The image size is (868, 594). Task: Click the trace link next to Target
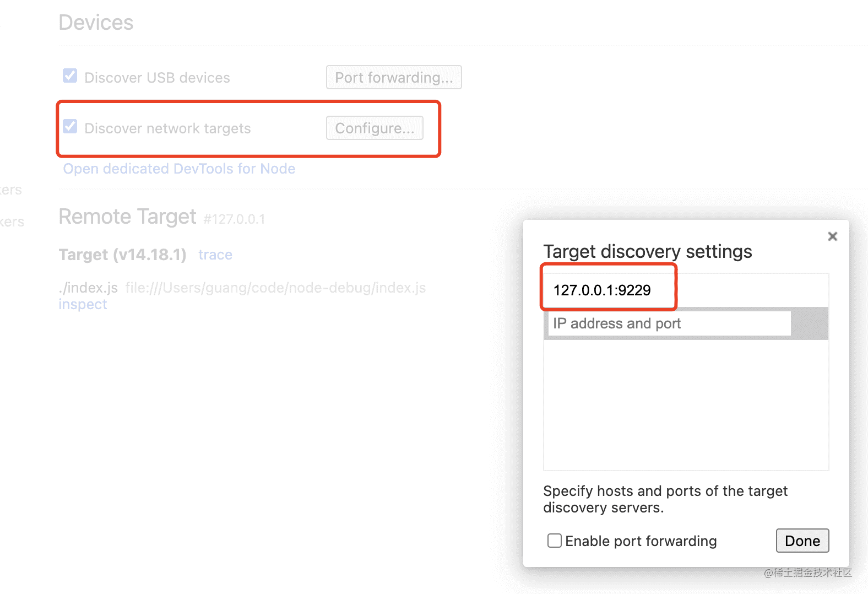tap(215, 255)
